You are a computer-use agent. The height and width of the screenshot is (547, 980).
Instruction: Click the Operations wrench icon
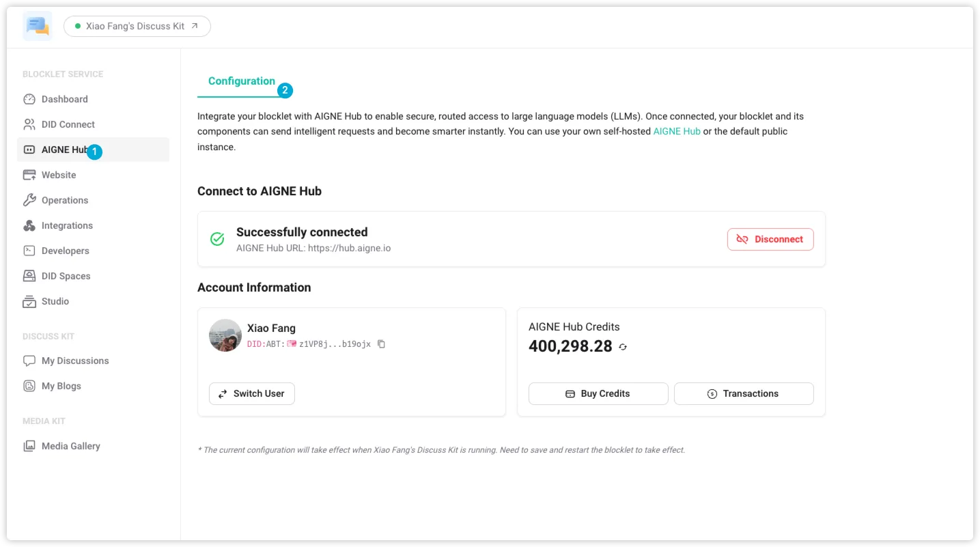coord(29,200)
